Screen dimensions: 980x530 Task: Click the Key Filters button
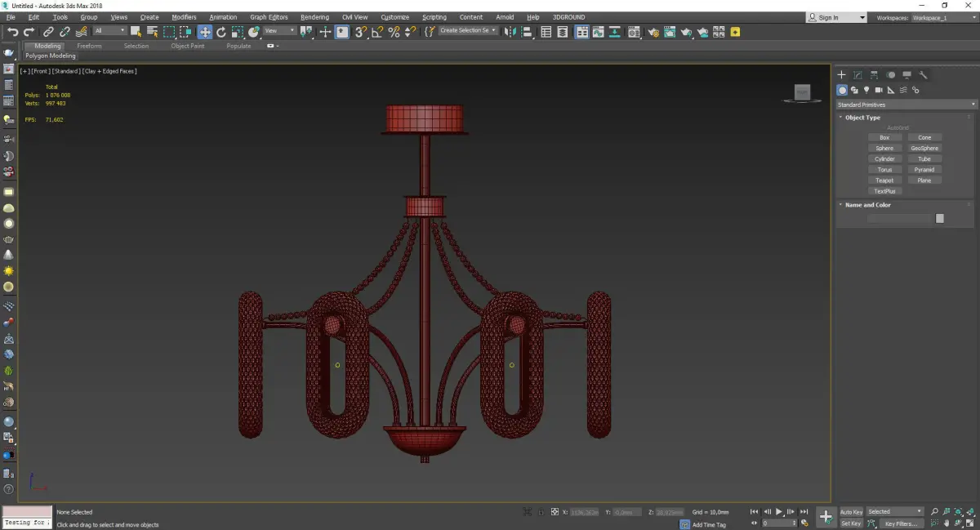pos(901,523)
